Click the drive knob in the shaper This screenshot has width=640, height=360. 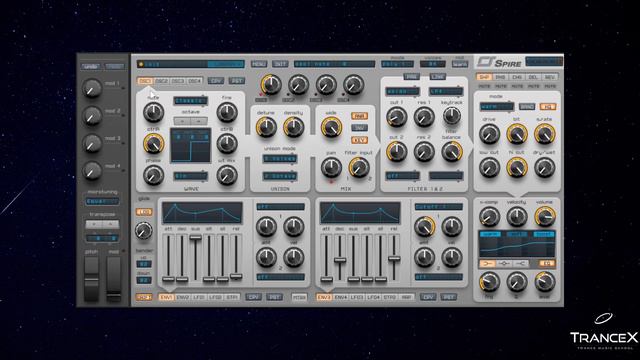489,134
